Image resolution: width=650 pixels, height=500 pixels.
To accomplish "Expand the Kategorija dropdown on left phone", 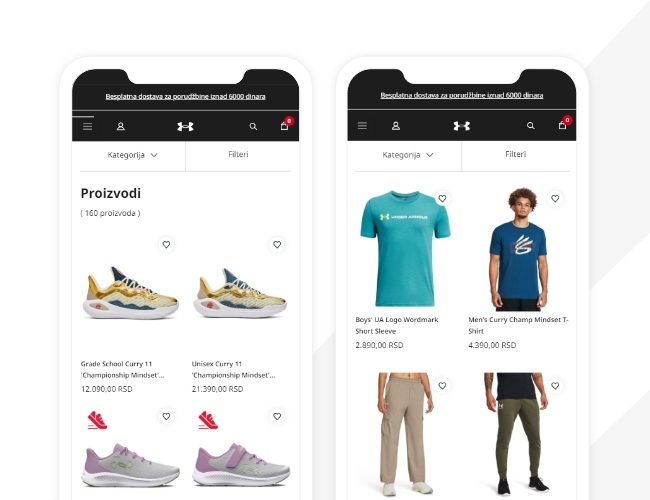I will tap(132, 155).
